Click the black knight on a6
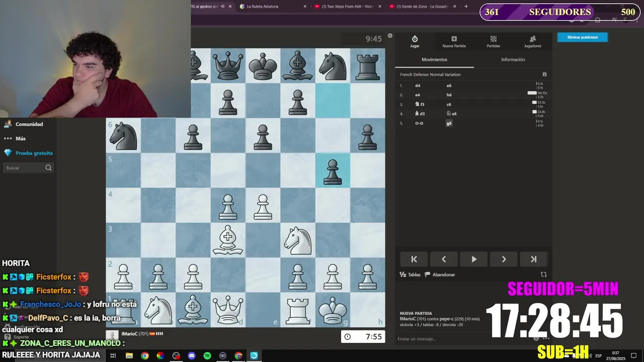644x362 pixels. [123, 136]
